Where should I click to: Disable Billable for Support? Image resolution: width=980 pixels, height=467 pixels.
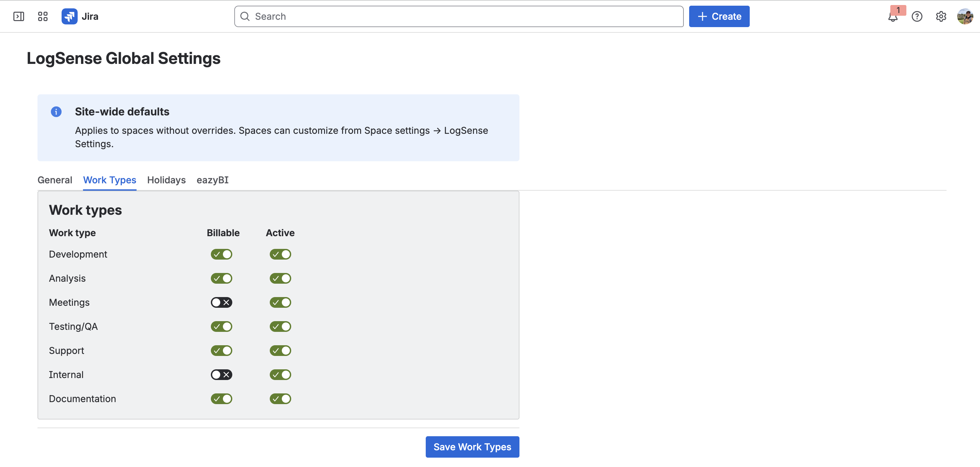click(222, 351)
